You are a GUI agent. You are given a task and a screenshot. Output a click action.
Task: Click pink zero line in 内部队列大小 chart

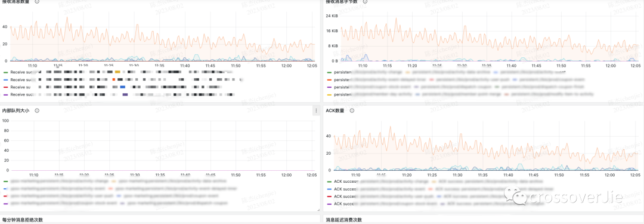pyautogui.click(x=162, y=170)
